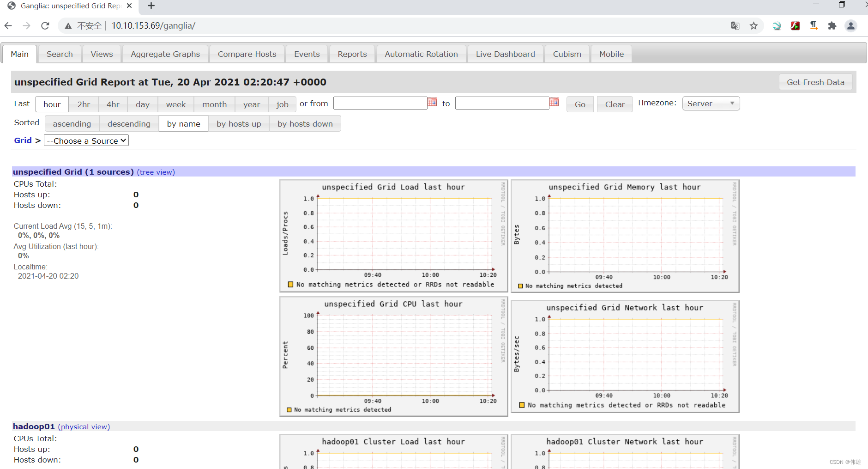The height and width of the screenshot is (469, 868).
Task: Open the unspecified Grid Memory last hour graph
Action: (x=625, y=236)
